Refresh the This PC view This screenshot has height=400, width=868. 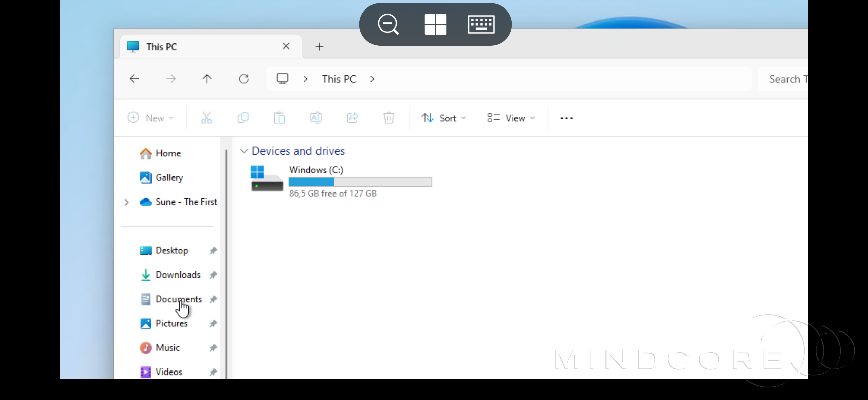tap(244, 79)
